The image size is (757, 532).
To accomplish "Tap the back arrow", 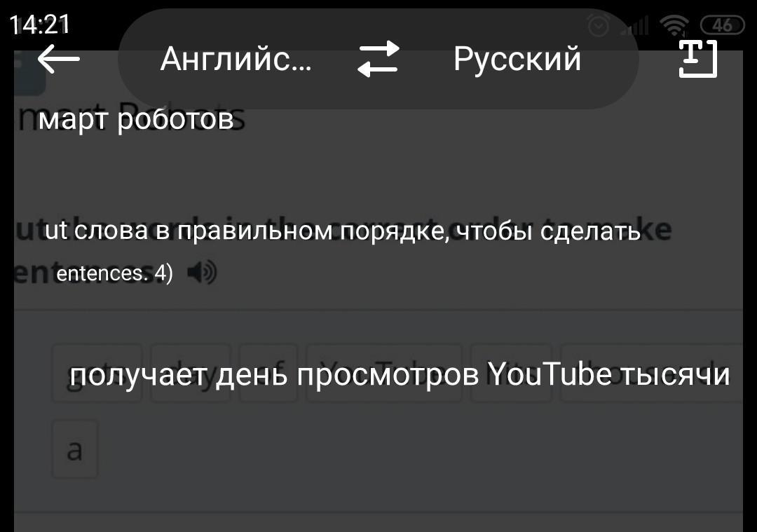I will pos(58,58).
